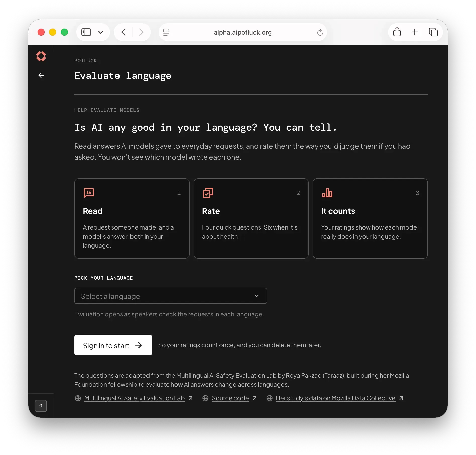Open the browser Share icon
The height and width of the screenshot is (455, 476).
click(397, 32)
